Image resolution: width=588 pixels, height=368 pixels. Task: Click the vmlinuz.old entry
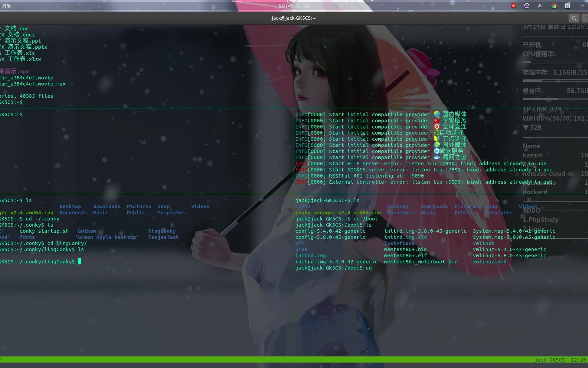click(490, 262)
